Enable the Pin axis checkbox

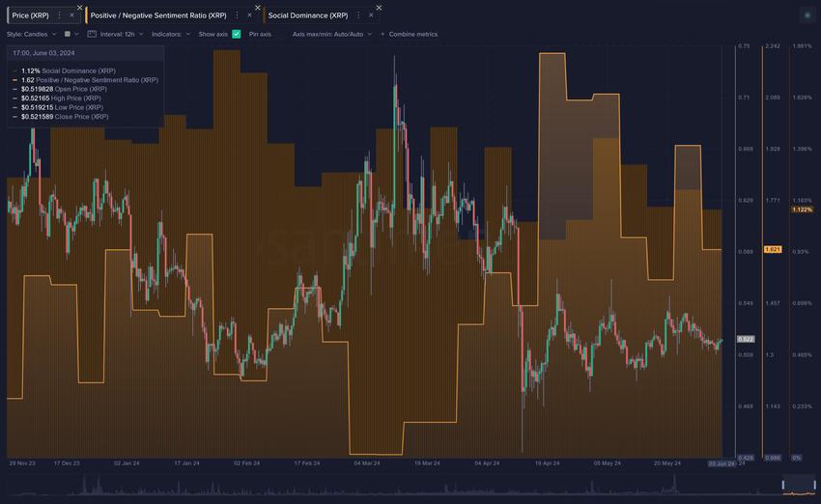click(279, 34)
